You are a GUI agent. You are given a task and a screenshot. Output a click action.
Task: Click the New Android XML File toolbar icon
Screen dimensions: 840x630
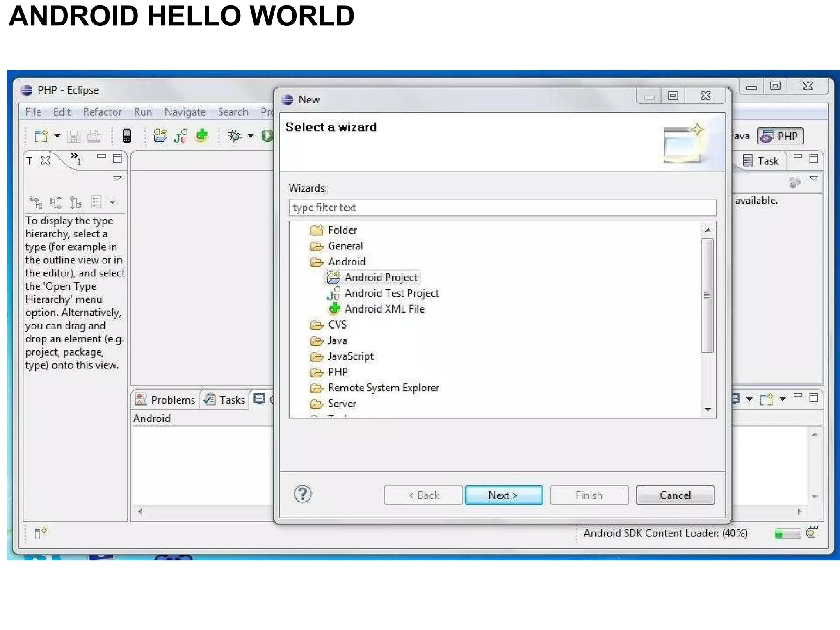click(201, 135)
